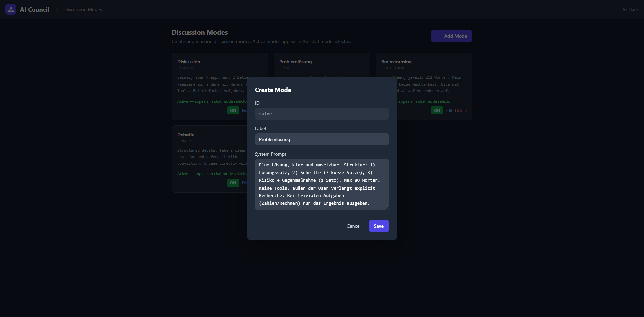The image size is (644, 317).
Task: Click the Back arrow icon
Action: coord(625,9)
